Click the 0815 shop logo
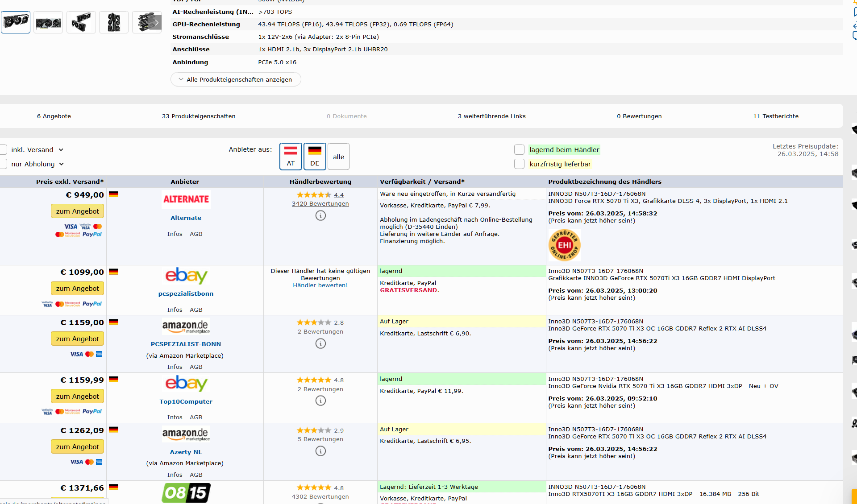 (186, 492)
